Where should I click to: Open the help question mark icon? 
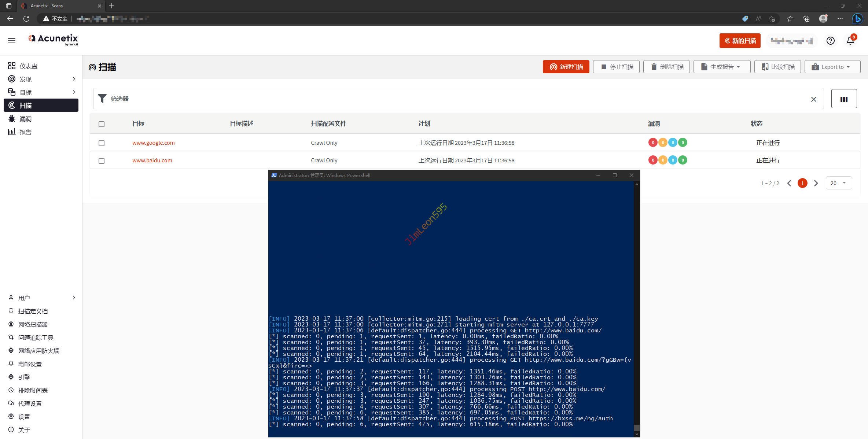pos(831,41)
